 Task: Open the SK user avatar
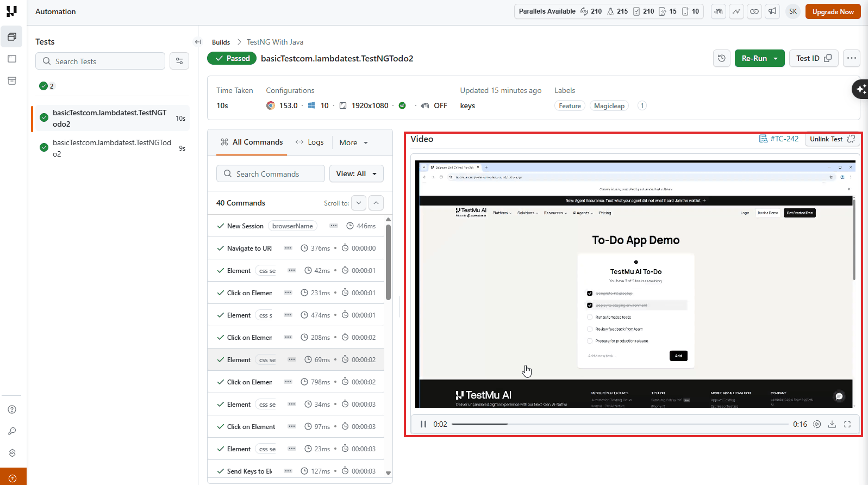[x=793, y=11]
